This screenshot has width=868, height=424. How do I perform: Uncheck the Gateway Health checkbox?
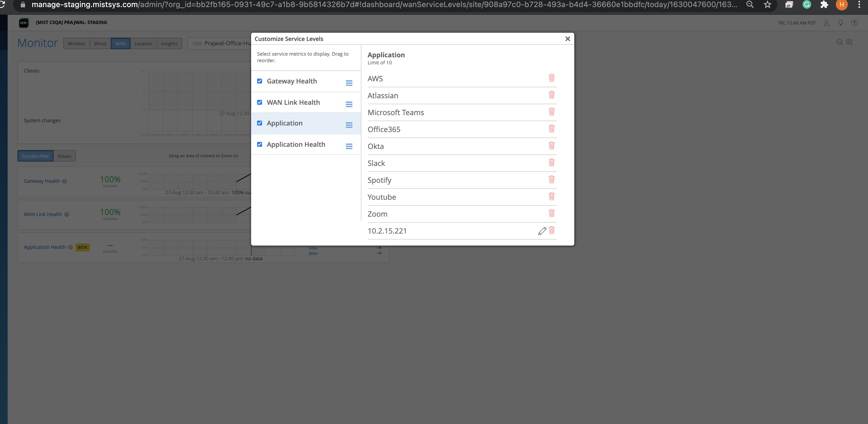(x=260, y=81)
